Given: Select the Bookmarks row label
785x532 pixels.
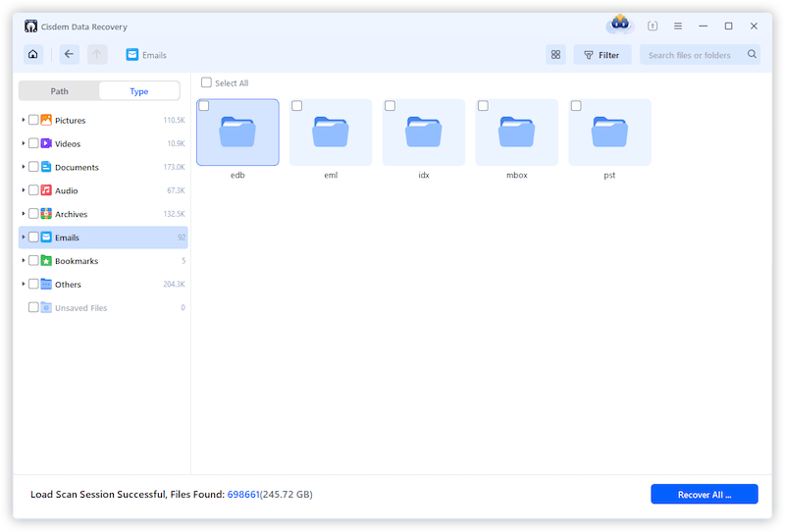Looking at the screenshot, I should pyautogui.click(x=77, y=261).
